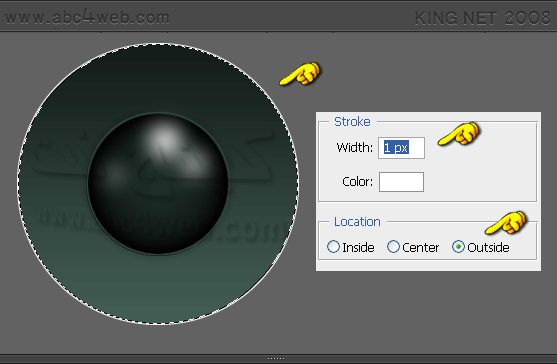This screenshot has height=364, width=557.
Task: Click the hand pointer icon next to Width field
Action: coord(459,134)
